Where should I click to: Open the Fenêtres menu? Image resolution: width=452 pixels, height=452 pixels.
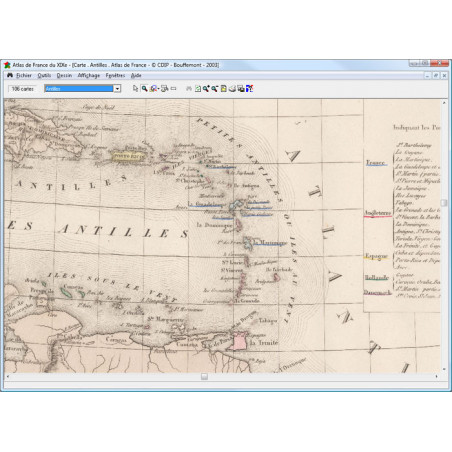pyautogui.click(x=115, y=75)
